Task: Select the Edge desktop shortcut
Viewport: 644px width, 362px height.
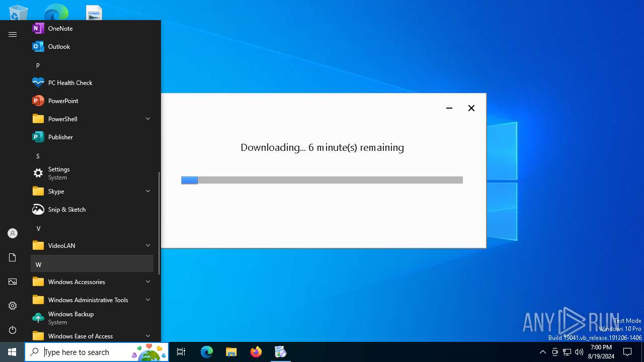Action: tap(56, 12)
